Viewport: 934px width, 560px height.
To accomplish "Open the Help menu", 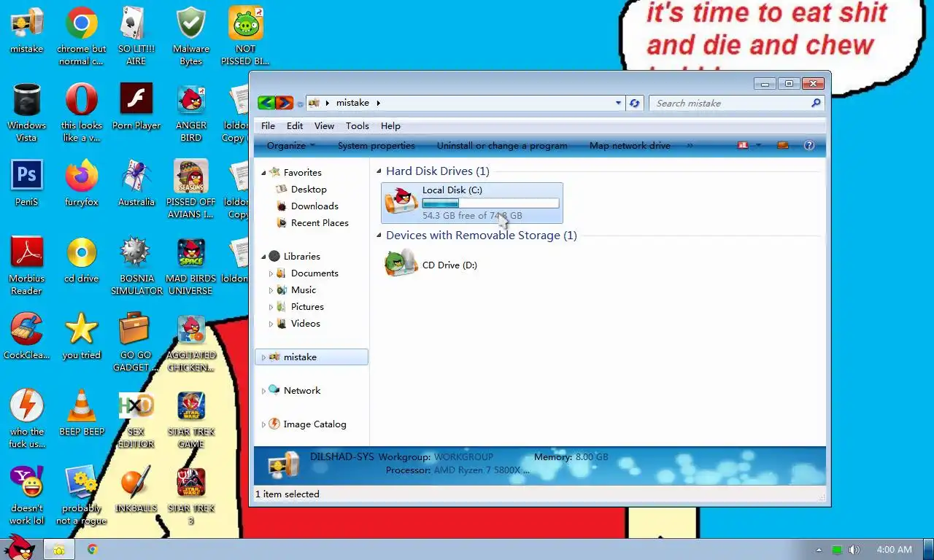I will (390, 125).
